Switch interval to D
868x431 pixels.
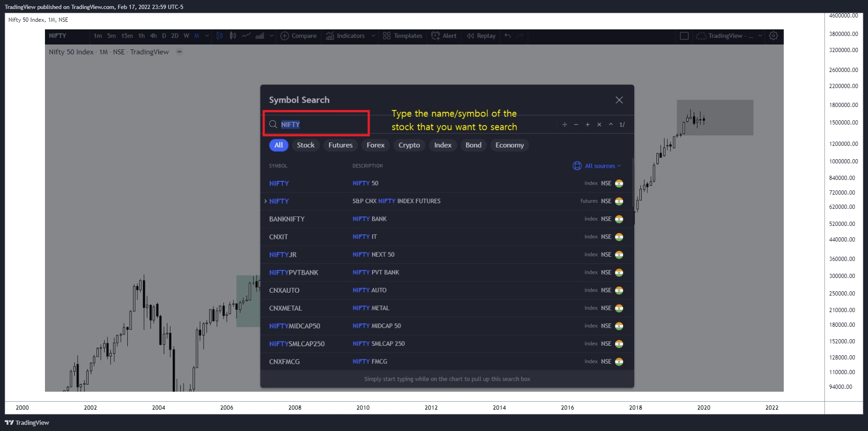164,36
